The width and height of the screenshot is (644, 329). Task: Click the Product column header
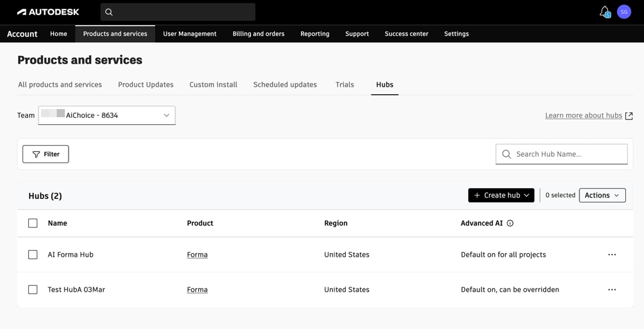200,223
